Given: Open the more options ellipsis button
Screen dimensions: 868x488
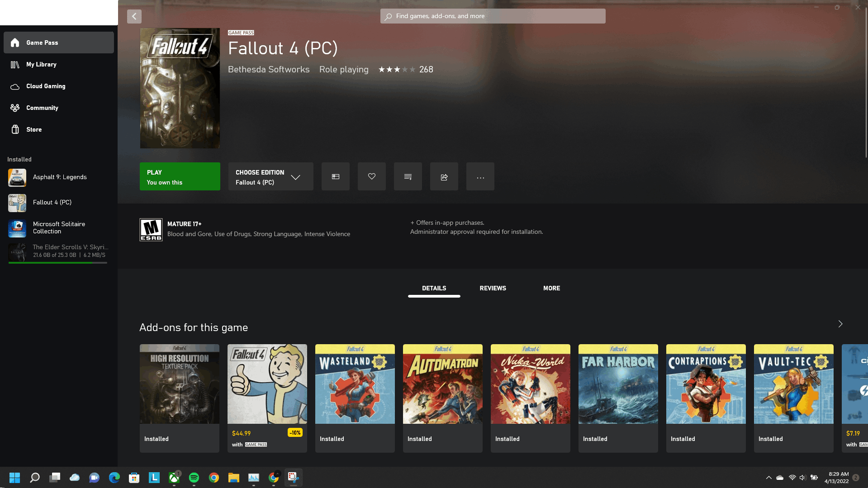Looking at the screenshot, I should click(480, 176).
